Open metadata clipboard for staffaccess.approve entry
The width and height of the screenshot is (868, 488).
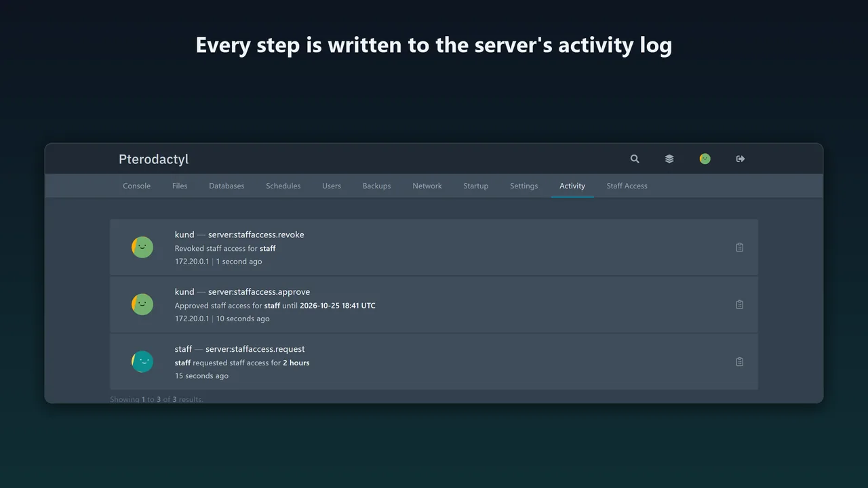(x=740, y=304)
